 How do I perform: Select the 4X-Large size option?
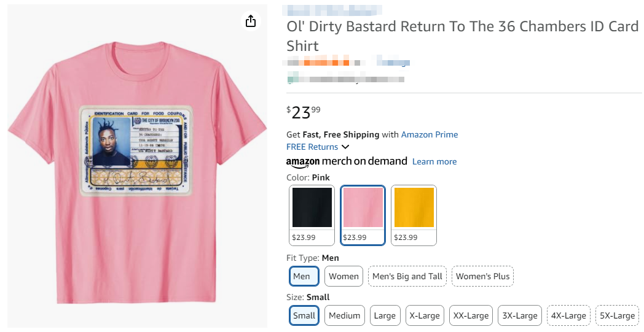(x=568, y=315)
